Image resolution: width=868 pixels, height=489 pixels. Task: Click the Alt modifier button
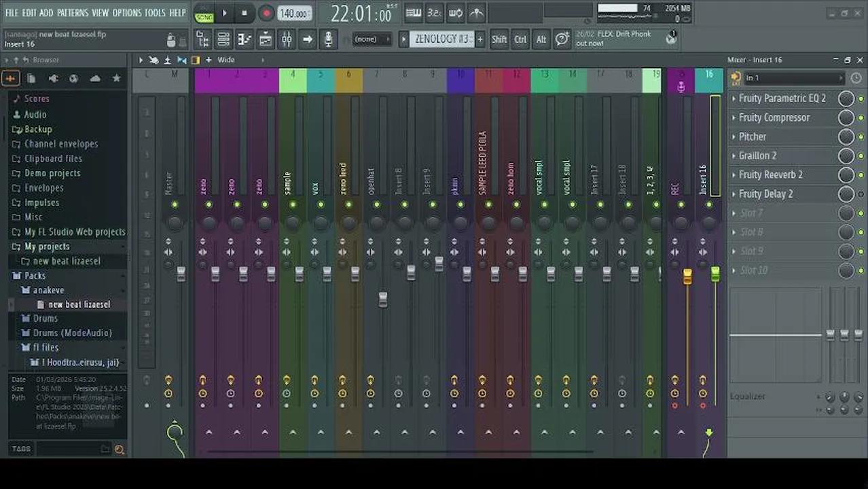(541, 39)
